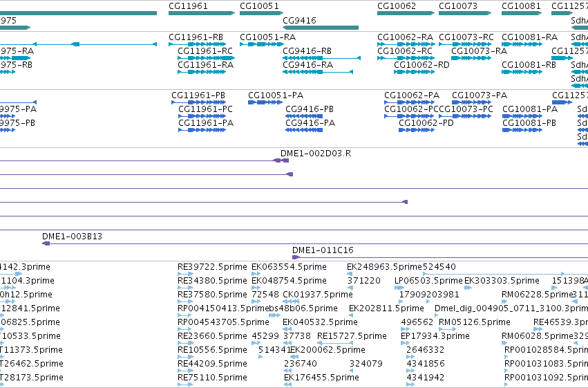Screen dimensions: 588x388
Task: Click the CG10081-RA transcript label
Action: point(529,37)
